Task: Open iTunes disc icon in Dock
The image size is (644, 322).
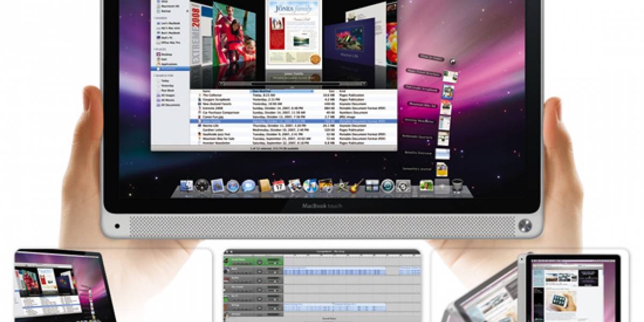Action: click(x=310, y=186)
